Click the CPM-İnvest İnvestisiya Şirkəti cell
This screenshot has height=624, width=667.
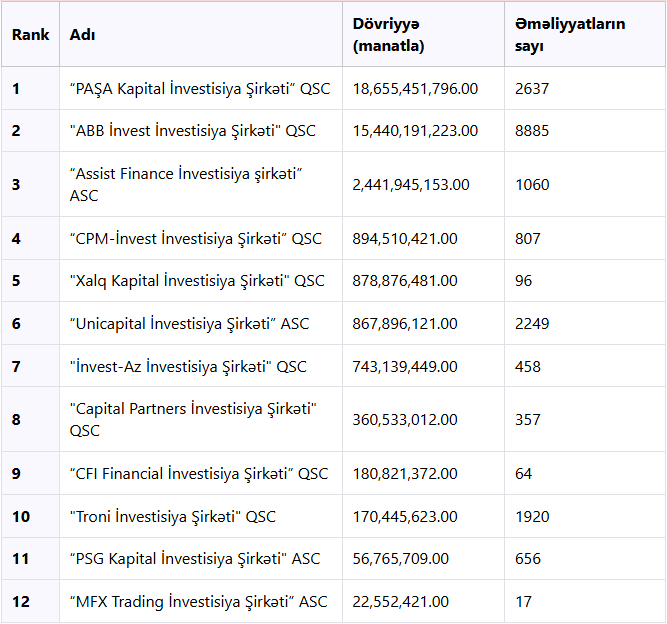196,239
